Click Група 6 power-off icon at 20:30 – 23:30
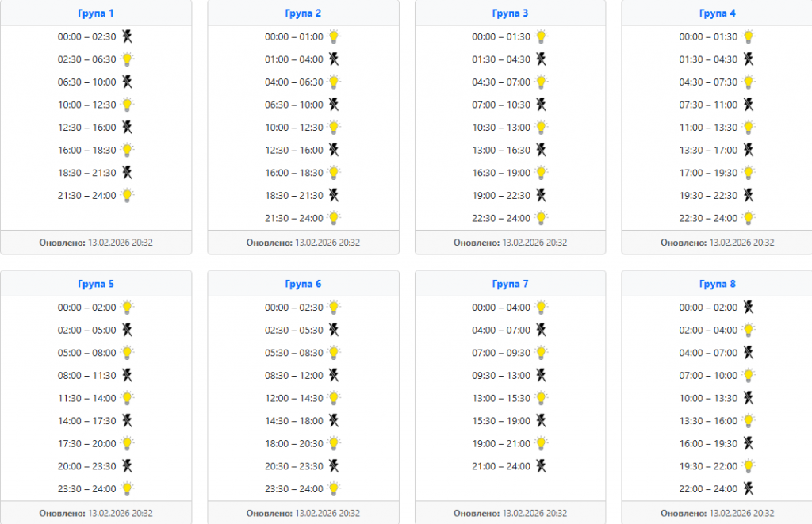812x524 pixels. [x=334, y=466]
